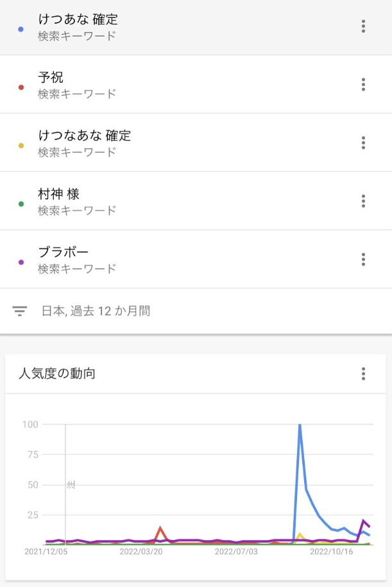Screen dimensions: 392x587
Task: Click the 2022/10/16 date label on the chart
Action: click(x=331, y=552)
